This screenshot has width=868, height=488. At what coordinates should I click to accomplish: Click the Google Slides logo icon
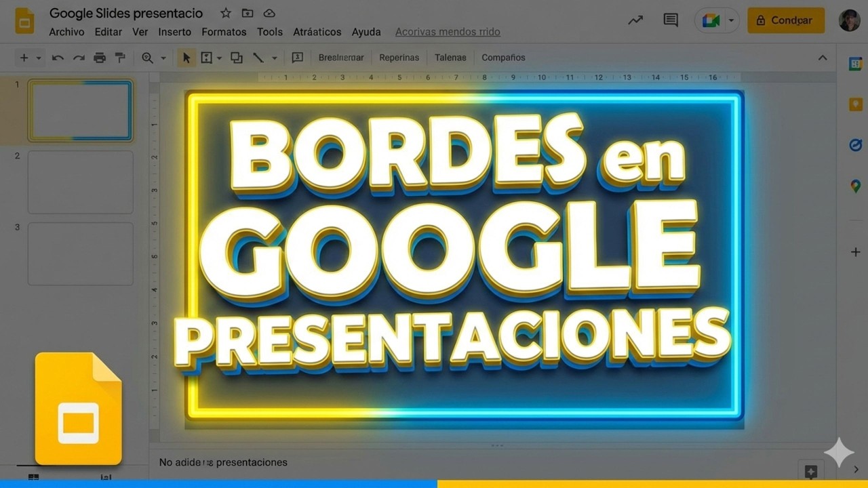pos(25,21)
